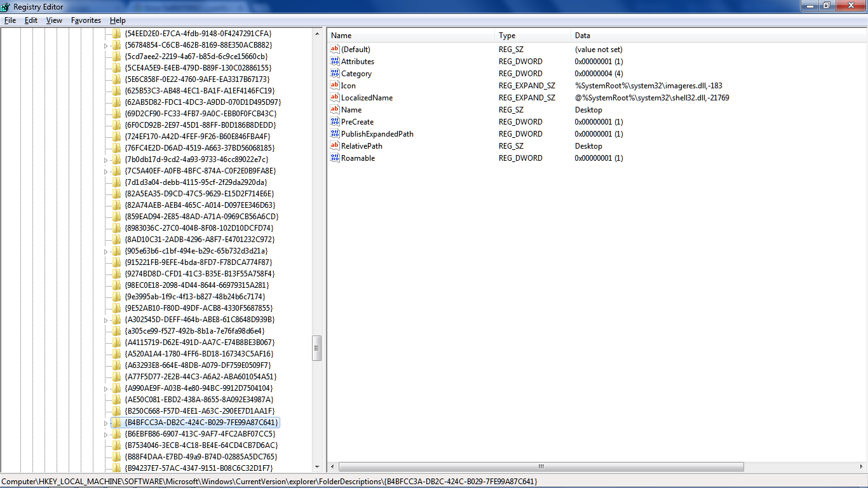Select key {B250C668-F57D-4EE1-A63C-290EE7D1AA1F}
This screenshot has width=868, height=488.
[200, 410]
